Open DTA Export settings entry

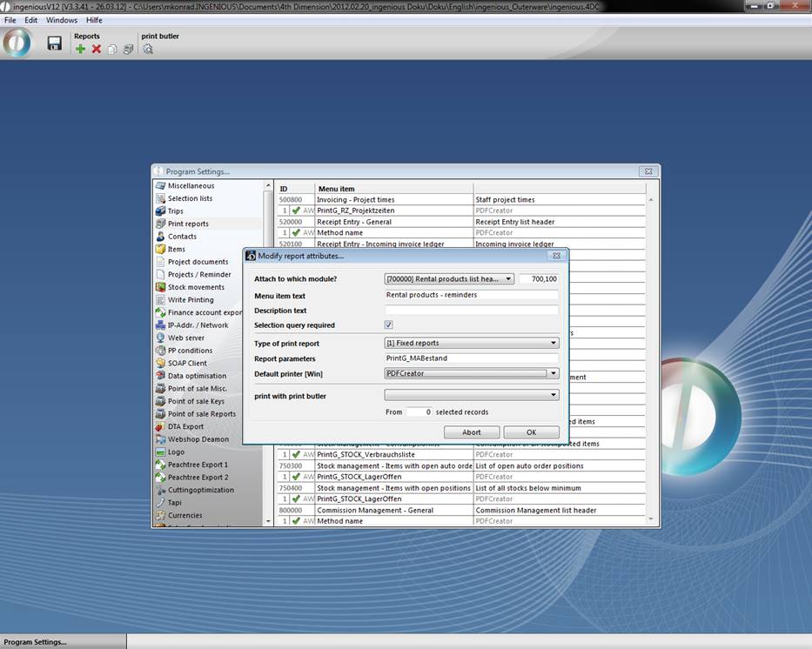click(x=185, y=426)
